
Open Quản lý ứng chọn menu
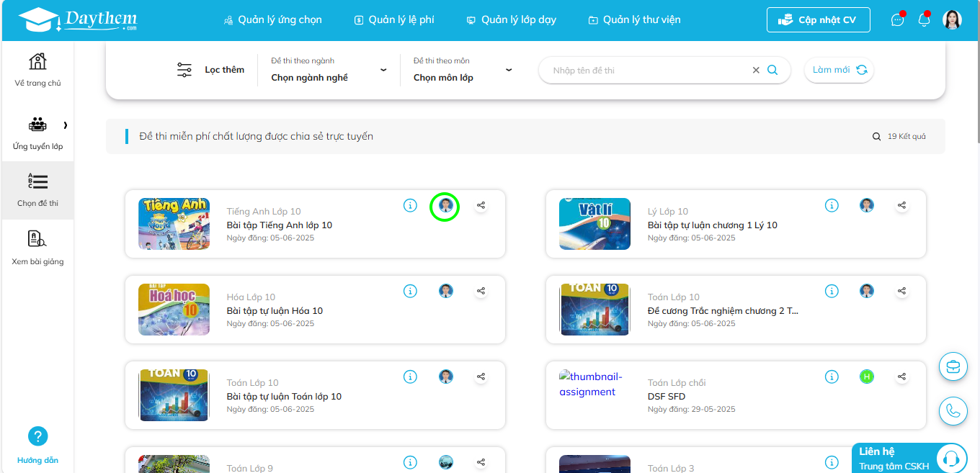[273, 20]
